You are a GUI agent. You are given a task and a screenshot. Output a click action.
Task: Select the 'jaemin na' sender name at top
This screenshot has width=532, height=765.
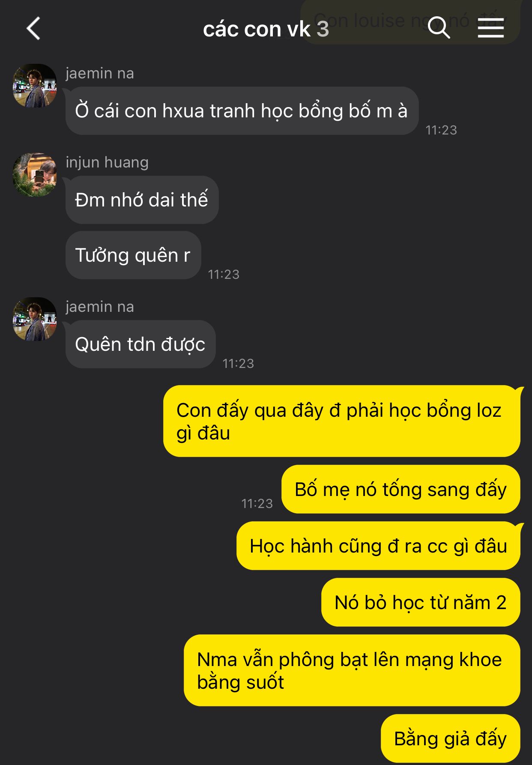100,73
